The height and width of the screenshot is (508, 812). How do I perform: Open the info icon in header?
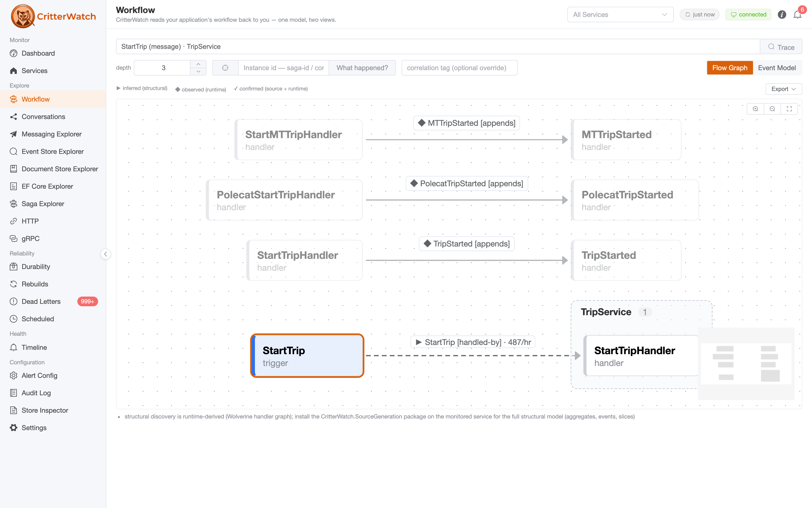tap(782, 15)
